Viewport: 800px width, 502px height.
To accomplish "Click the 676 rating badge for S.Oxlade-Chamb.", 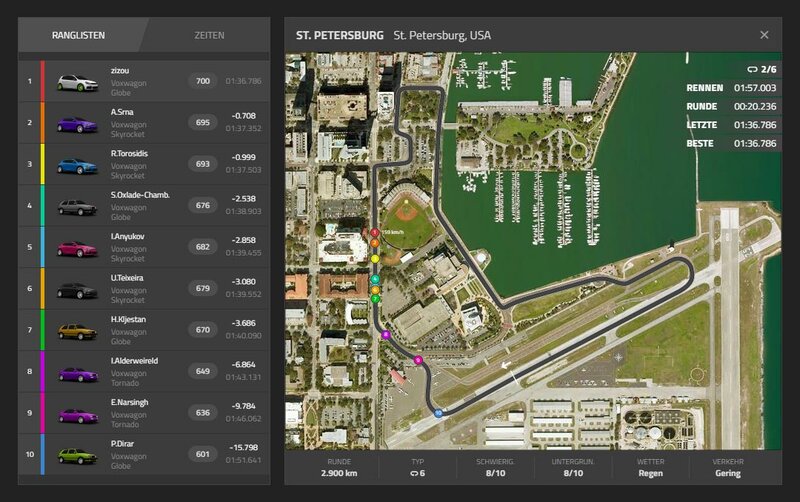I will point(203,205).
